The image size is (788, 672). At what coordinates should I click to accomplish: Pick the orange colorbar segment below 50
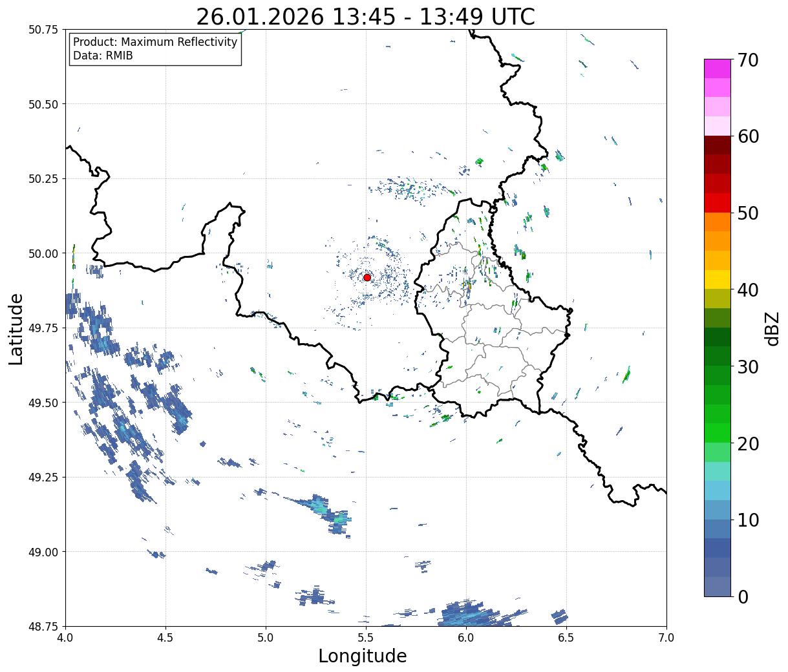click(718, 222)
